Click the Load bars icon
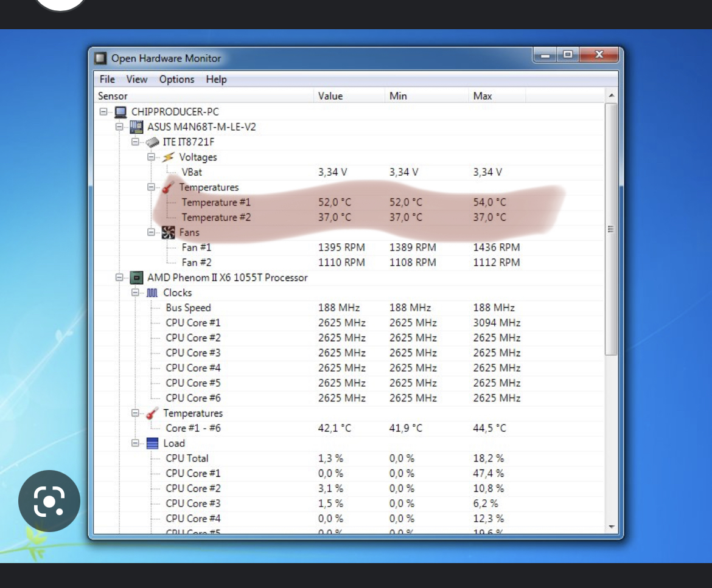The image size is (712, 588). pyautogui.click(x=153, y=443)
